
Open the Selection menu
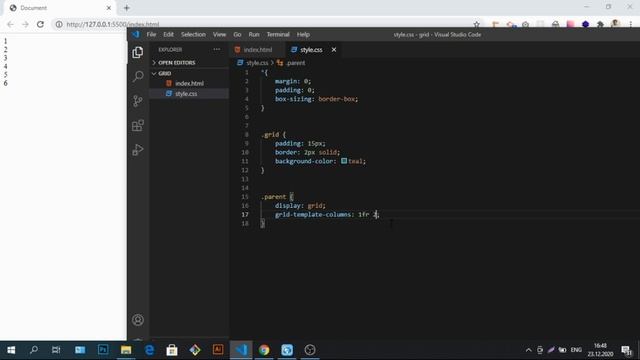pos(193,35)
